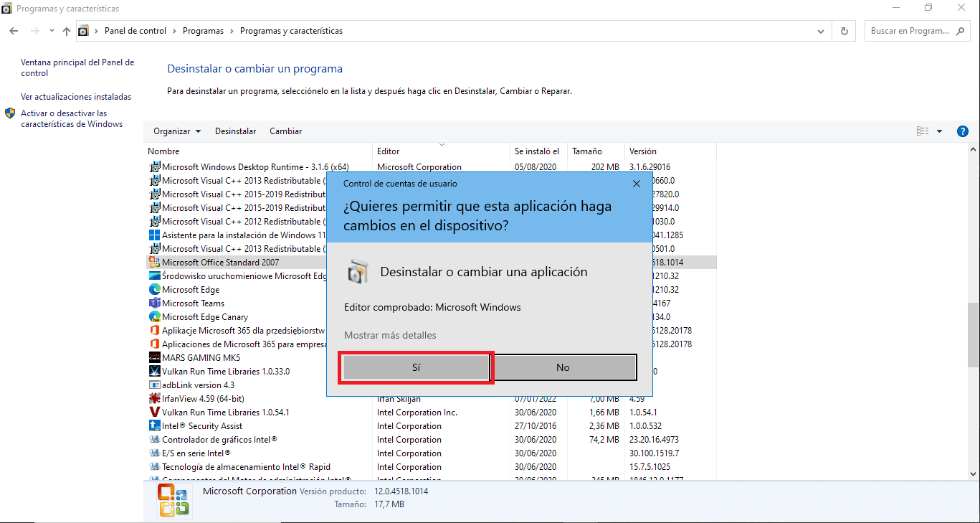Open the blue help question mark icon

pos(962,131)
